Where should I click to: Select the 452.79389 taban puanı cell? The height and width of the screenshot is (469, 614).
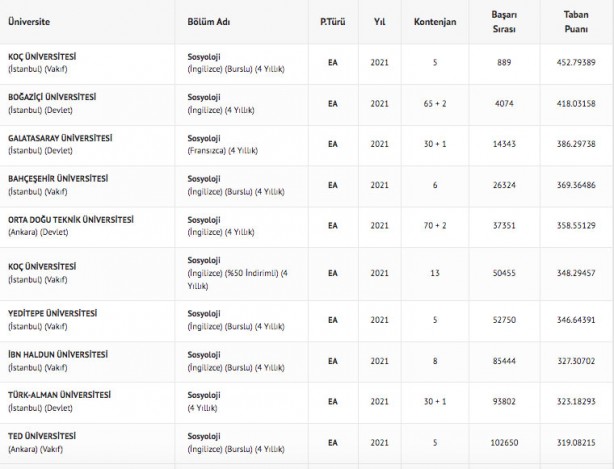(583, 62)
